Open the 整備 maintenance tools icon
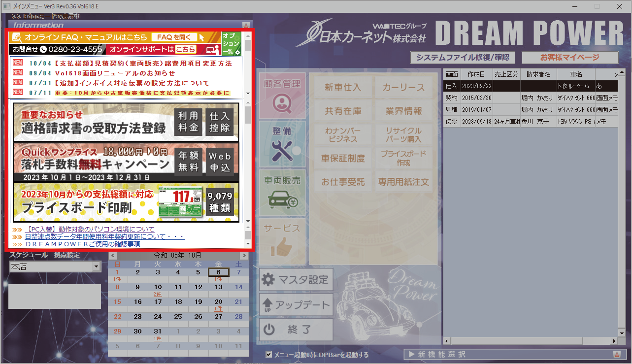This screenshot has height=364, width=632. coord(282,144)
